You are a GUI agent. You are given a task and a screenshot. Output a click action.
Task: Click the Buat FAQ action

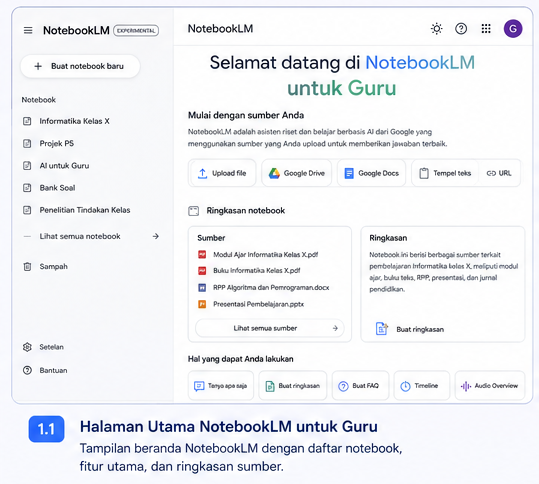[x=360, y=386]
